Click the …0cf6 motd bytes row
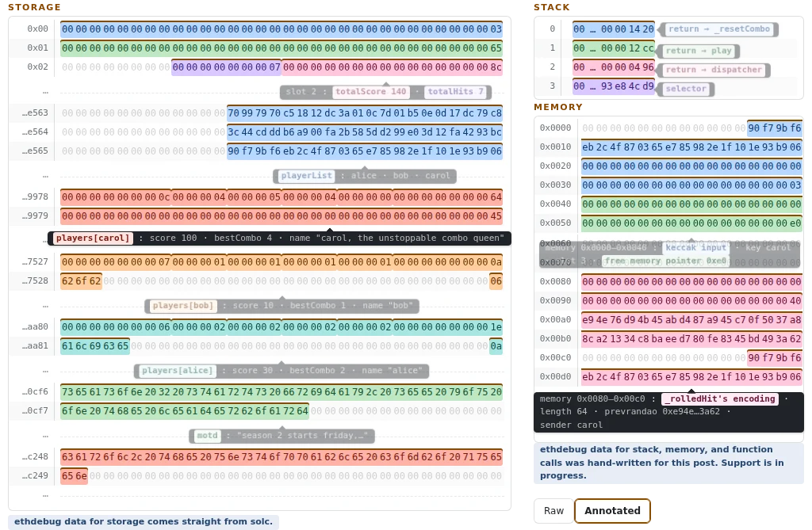The width and height of the screenshot is (812, 530). tap(282, 392)
